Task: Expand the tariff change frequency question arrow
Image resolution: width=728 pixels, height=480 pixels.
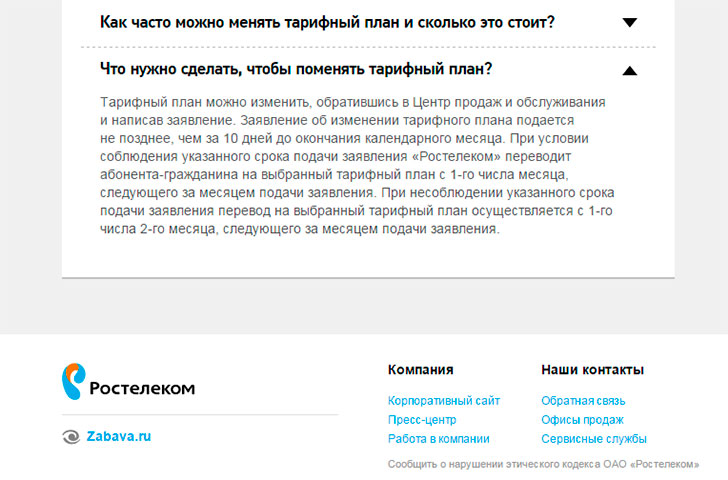Action: coord(629,22)
